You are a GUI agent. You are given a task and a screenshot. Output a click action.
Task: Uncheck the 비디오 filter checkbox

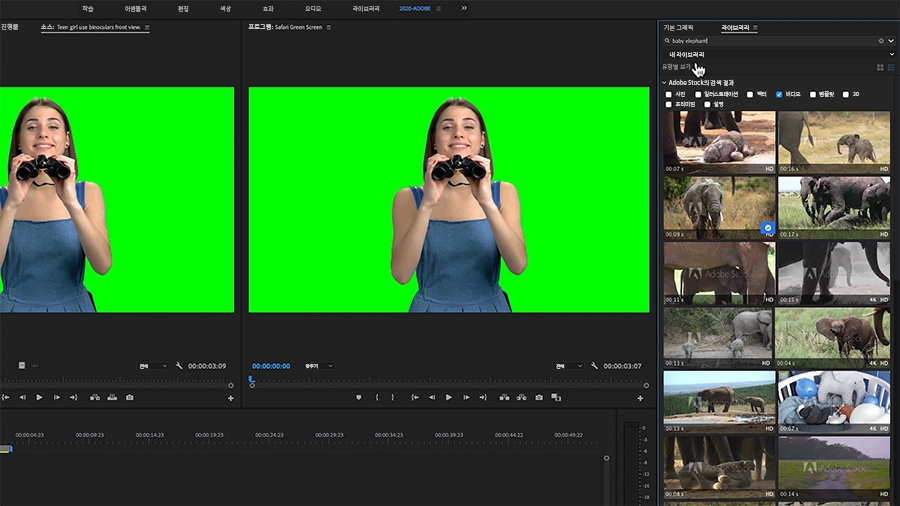779,94
